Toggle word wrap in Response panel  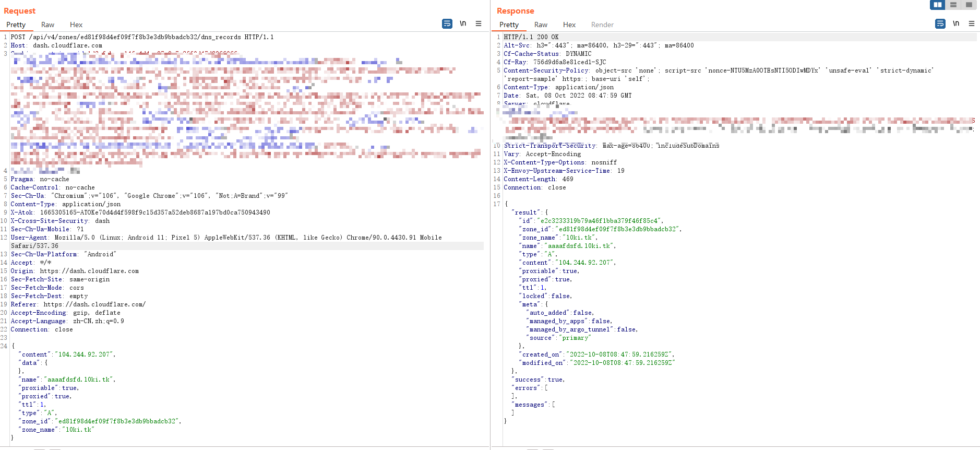pos(940,24)
